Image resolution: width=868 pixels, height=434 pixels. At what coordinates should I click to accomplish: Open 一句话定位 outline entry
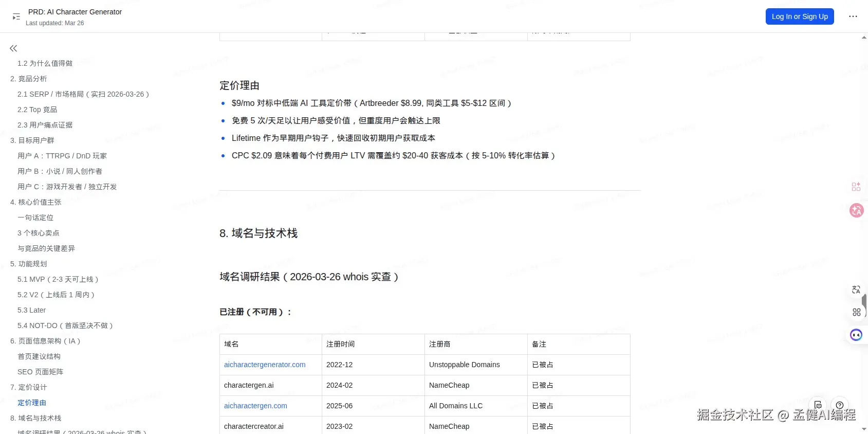[35, 218]
